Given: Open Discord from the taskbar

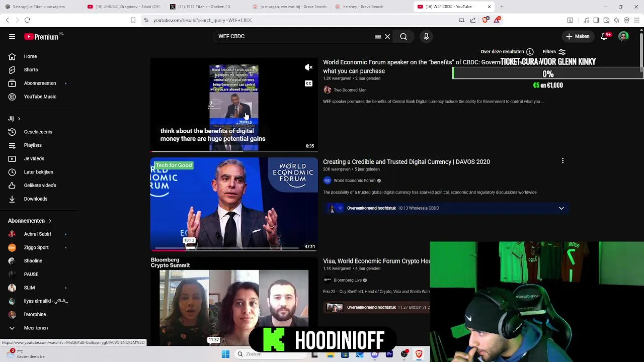Looking at the screenshot, I should click(x=374, y=354).
